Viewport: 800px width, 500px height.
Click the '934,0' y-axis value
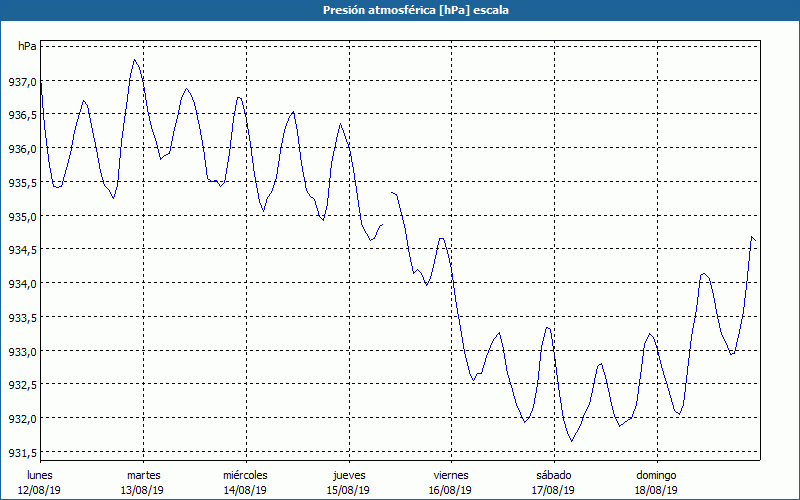pyautogui.click(x=22, y=284)
